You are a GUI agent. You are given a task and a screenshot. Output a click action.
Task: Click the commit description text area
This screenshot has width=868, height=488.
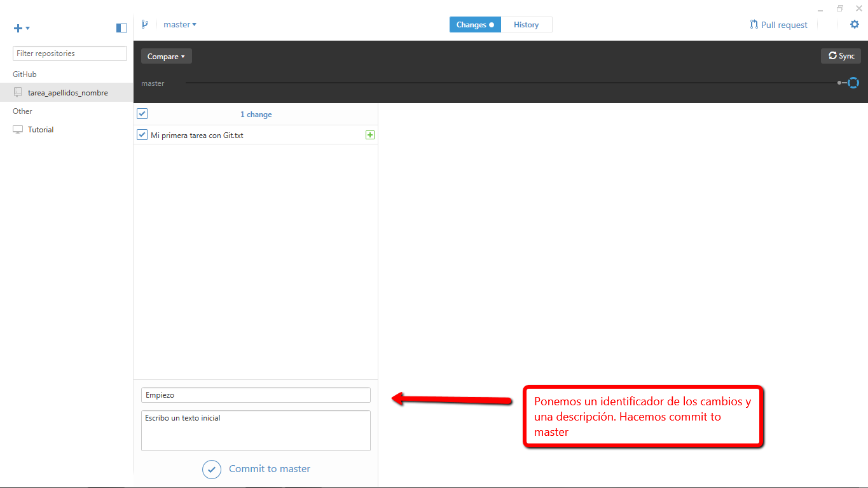[256, 431]
